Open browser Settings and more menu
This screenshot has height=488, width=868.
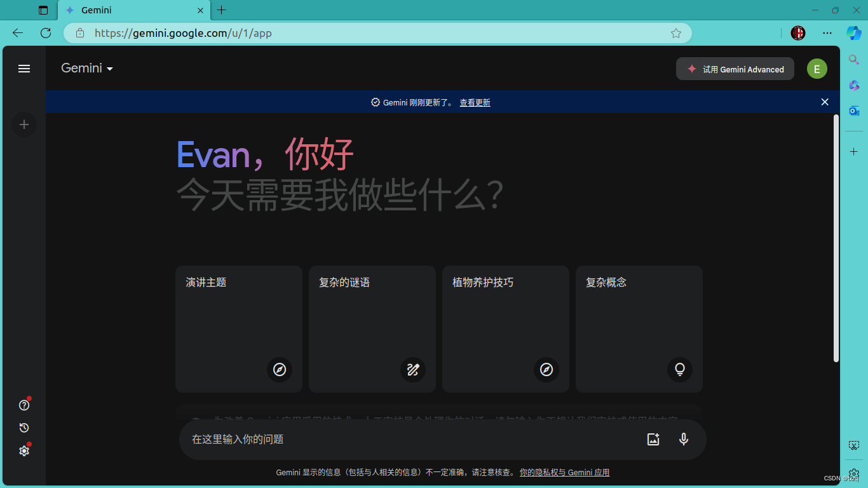click(x=827, y=33)
